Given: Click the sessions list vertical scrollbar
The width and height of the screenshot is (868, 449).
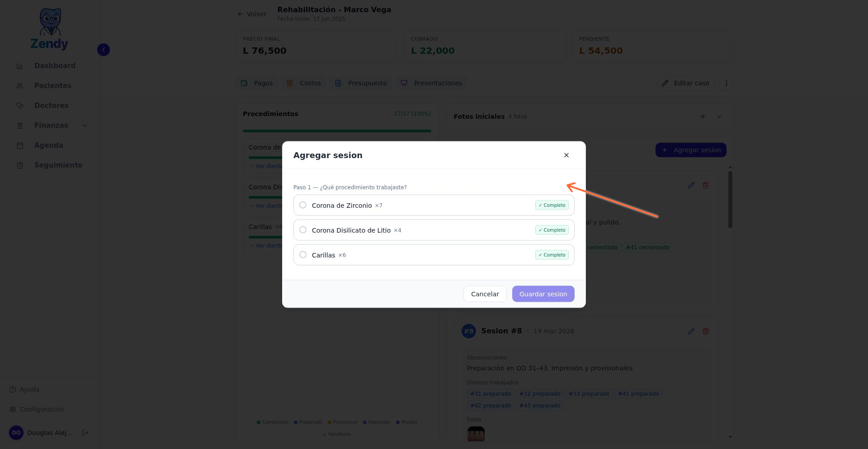Looking at the screenshot, I should [x=730, y=199].
